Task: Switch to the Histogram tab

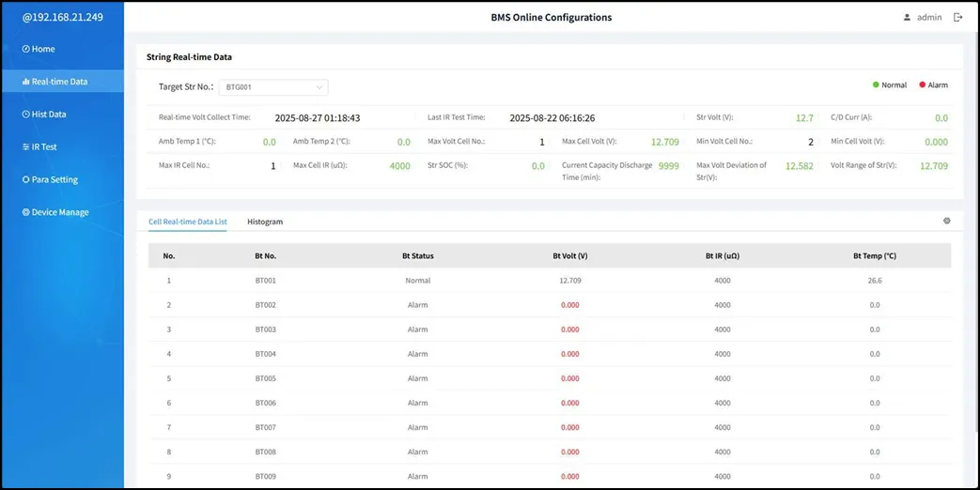Action: (265, 222)
